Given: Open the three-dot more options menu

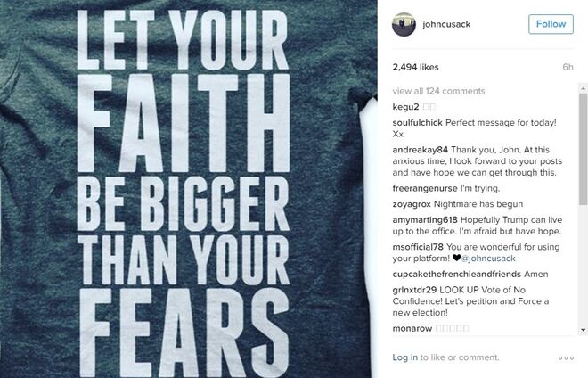Looking at the screenshot, I should click(x=566, y=358).
